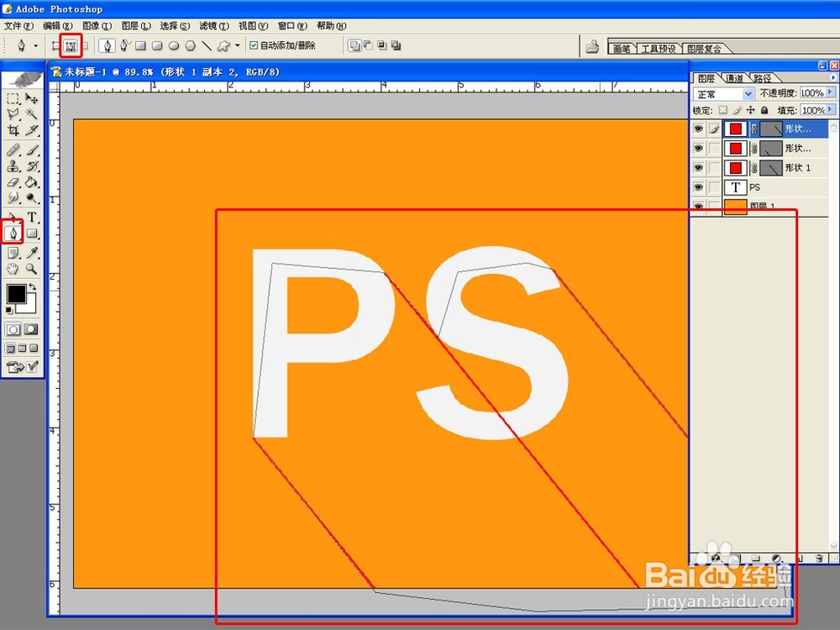Open the 图层复合 palette well tab
This screenshot has height=630, width=840.
[703, 49]
